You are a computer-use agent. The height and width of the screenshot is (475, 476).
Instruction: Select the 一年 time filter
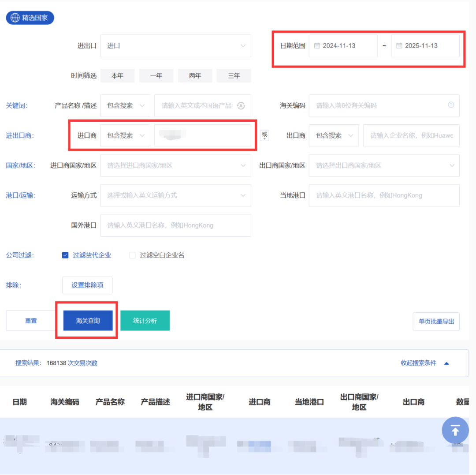[156, 76]
